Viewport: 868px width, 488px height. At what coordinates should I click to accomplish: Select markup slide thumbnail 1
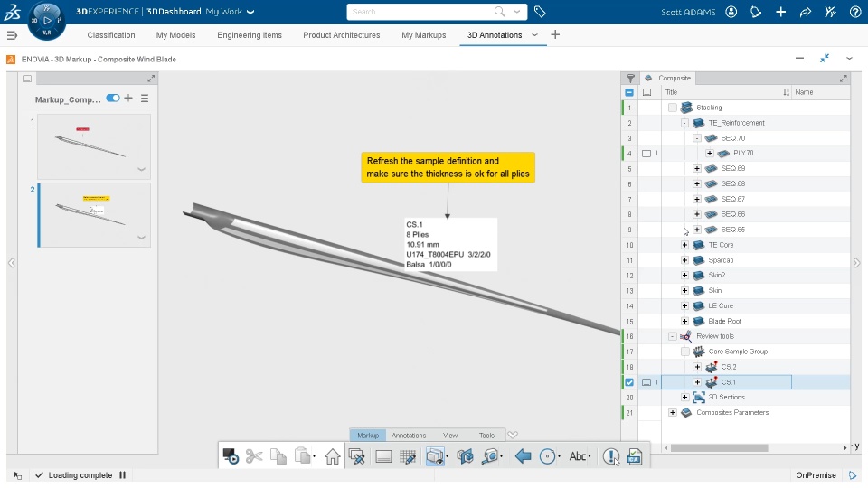point(93,146)
